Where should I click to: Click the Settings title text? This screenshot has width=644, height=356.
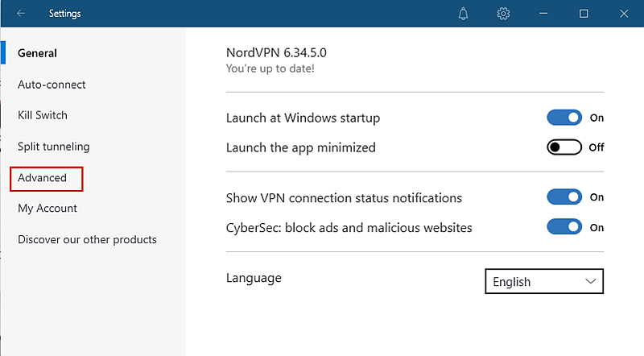pos(65,14)
